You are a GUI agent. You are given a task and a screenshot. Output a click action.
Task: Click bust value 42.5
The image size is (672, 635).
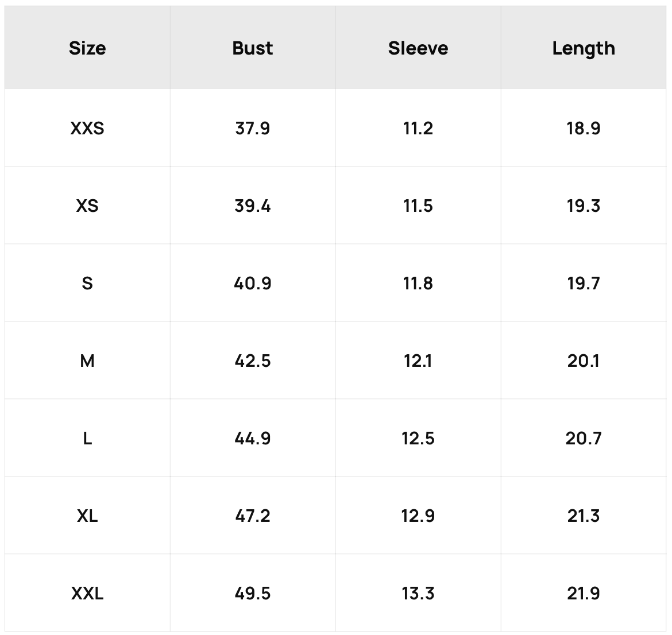point(252,361)
